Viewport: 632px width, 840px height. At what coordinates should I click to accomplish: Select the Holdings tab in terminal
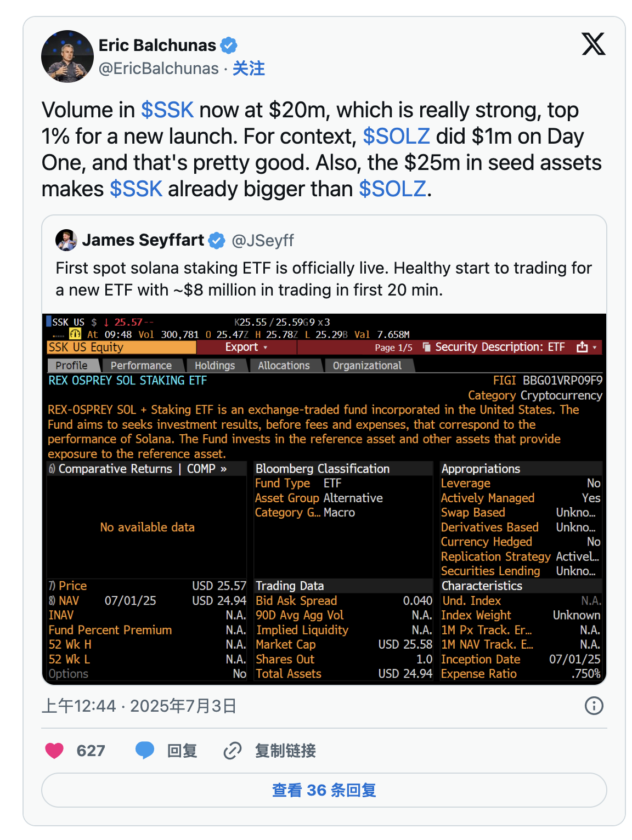click(215, 366)
